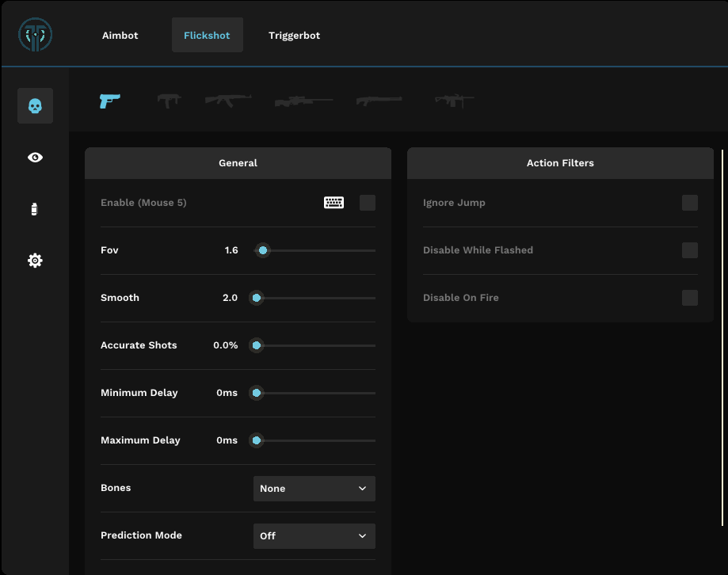Click the Fov slider handle
This screenshot has width=728, height=575.
tap(263, 250)
